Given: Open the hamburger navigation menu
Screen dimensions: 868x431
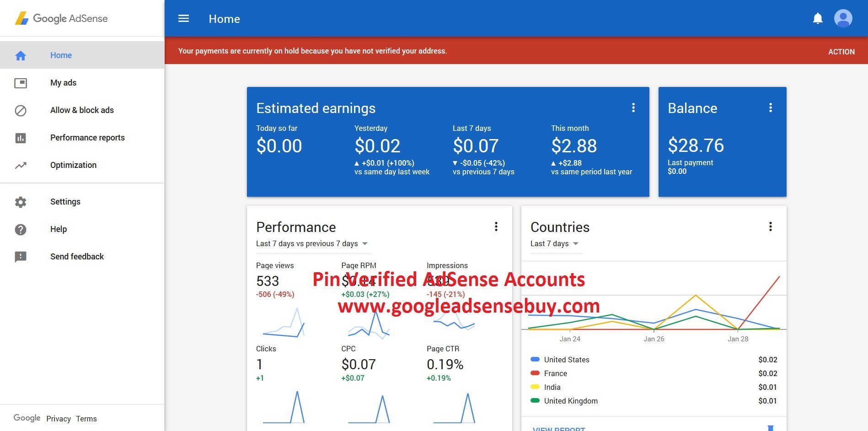Looking at the screenshot, I should point(183,19).
